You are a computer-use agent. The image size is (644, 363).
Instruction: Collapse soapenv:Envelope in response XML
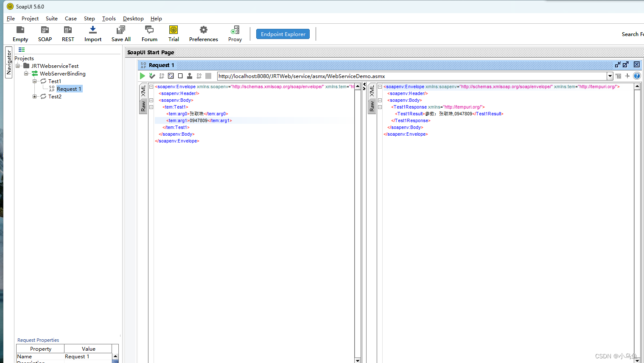click(x=380, y=87)
